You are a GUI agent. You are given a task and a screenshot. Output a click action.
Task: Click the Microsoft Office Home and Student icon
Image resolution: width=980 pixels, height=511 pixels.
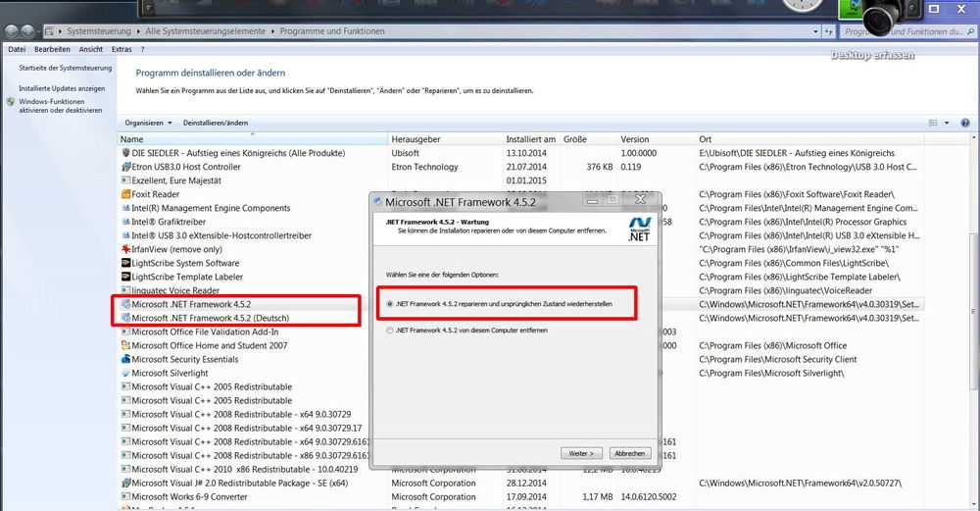[x=125, y=346]
